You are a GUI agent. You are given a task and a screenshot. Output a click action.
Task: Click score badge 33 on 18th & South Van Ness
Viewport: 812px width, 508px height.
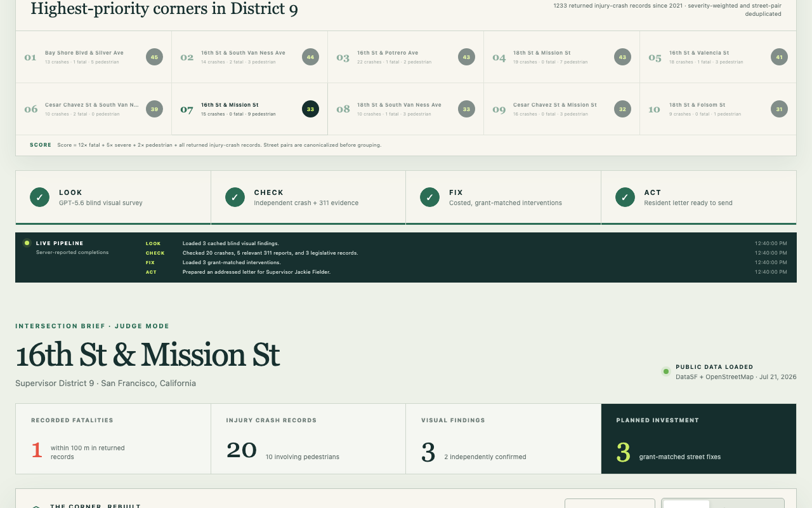tap(466, 109)
